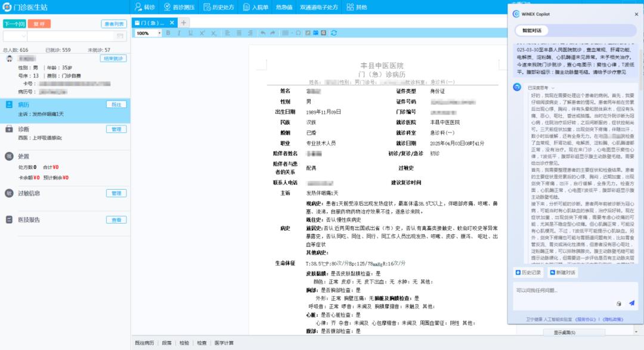Open 历史处方 menu item
Screen dimensions: 644x350
(219, 7)
